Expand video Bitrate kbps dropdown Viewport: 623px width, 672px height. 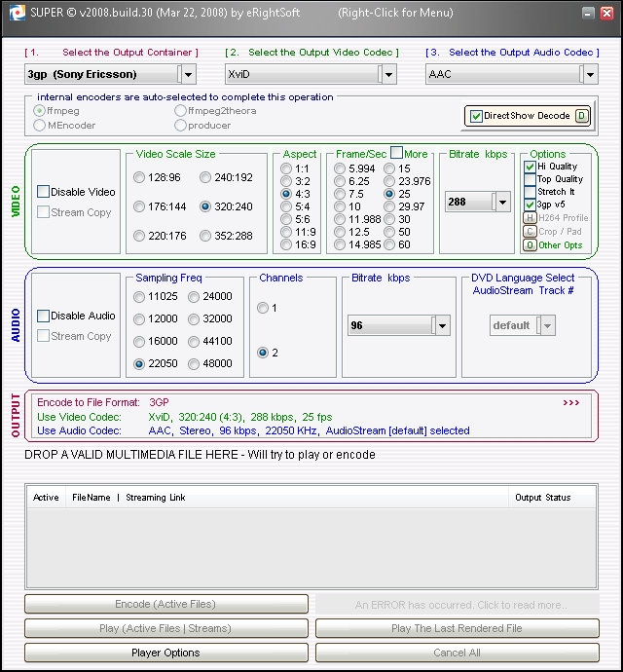(502, 202)
